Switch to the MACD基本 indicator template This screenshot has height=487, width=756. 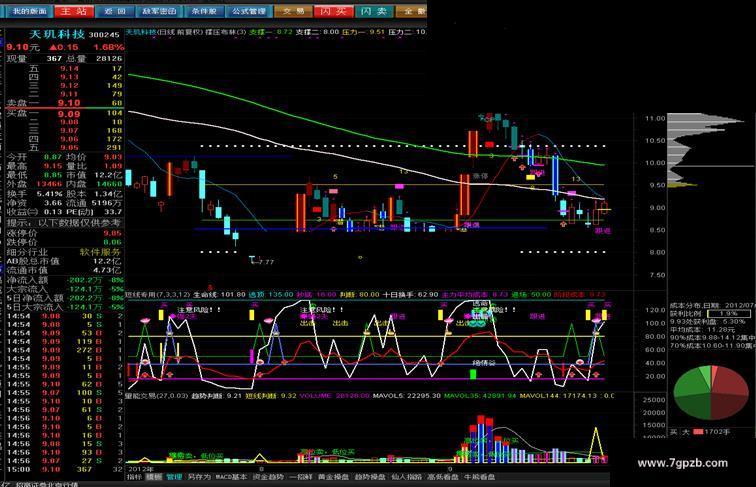click(231, 477)
